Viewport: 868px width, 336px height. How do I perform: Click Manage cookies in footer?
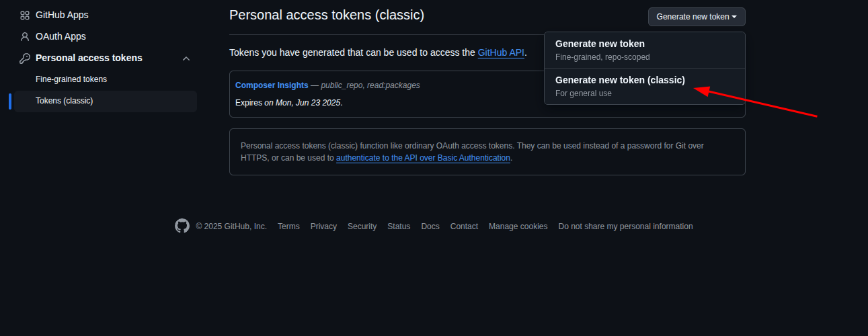[518, 226]
